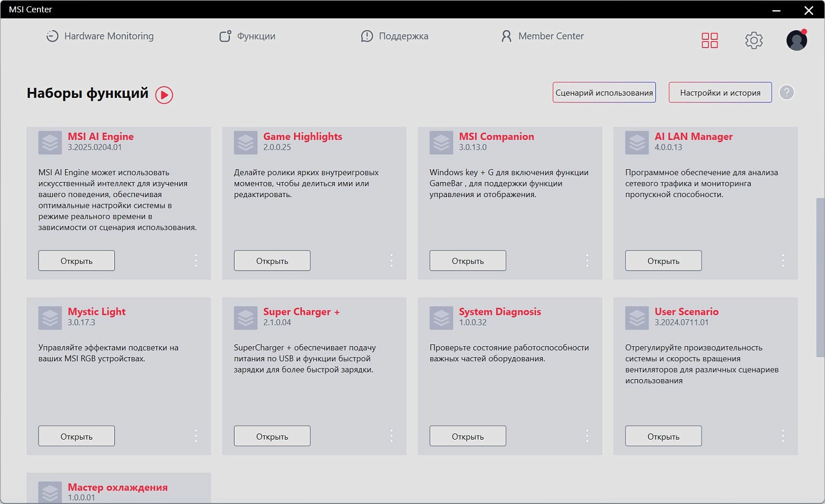Open settings gear icon
This screenshot has height=504, width=825.
(x=754, y=40)
